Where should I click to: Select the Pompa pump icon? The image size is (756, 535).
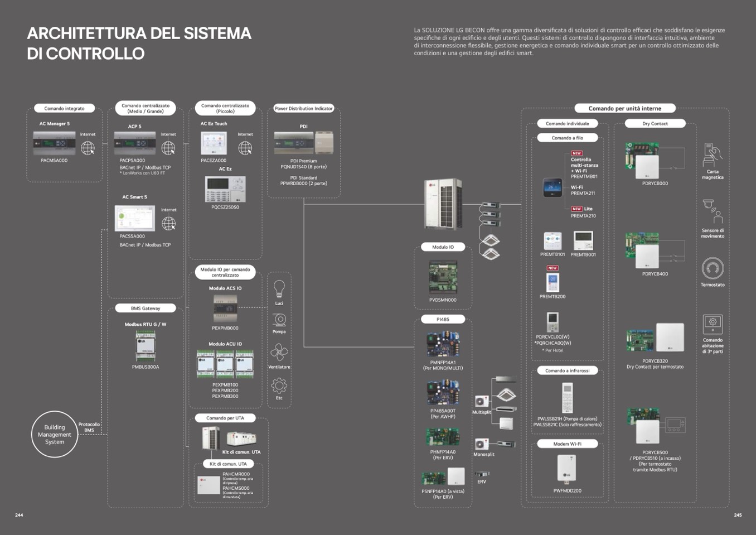click(279, 320)
